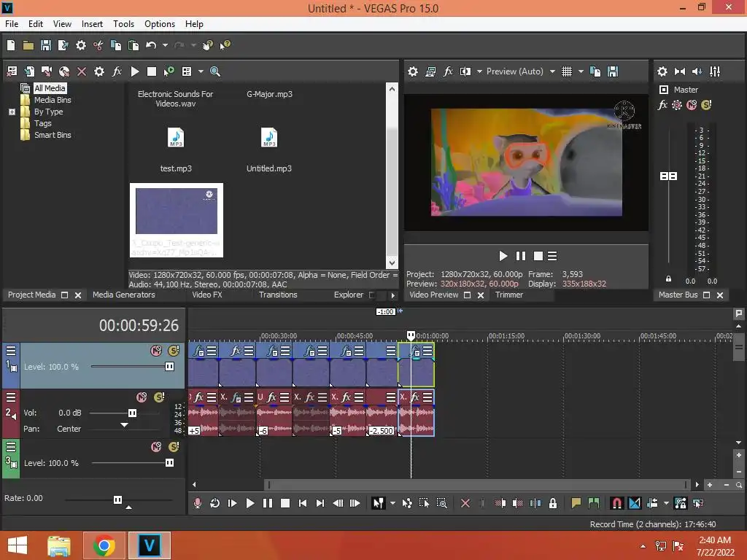The width and height of the screenshot is (747, 560).
Task: Toggle Enable Snapping magnet icon
Action: [x=617, y=503]
